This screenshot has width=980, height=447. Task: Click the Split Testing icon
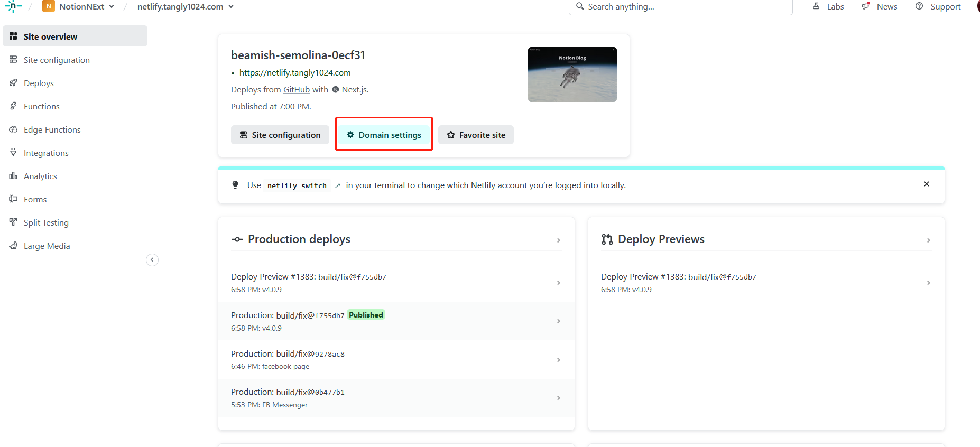point(13,222)
